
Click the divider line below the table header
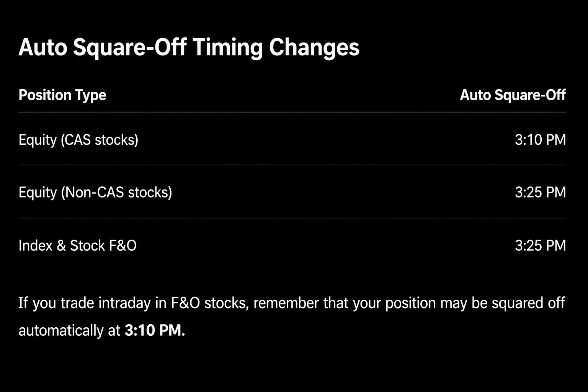click(292, 112)
